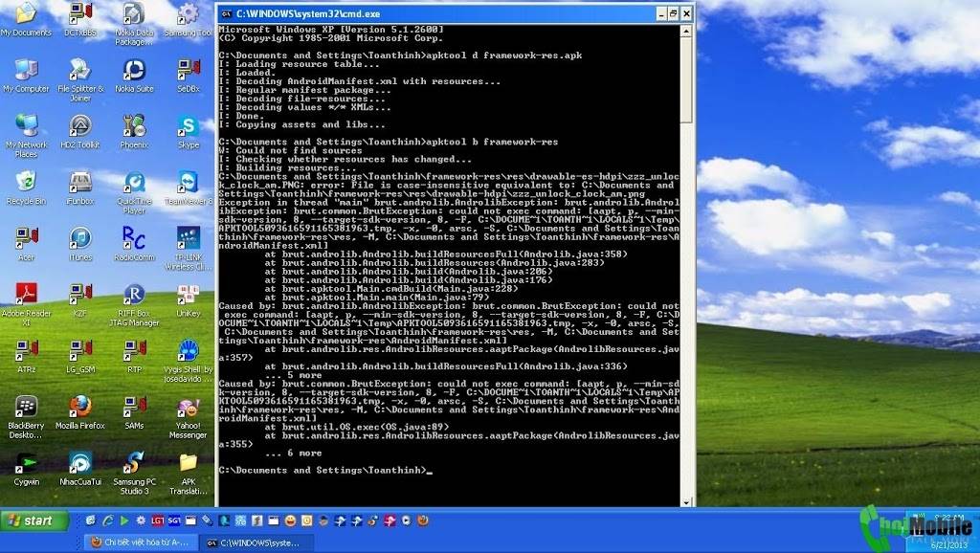The height and width of the screenshot is (553, 980).
Task: Click the cmd vertical scrollbar thumb
Action: 686,79
